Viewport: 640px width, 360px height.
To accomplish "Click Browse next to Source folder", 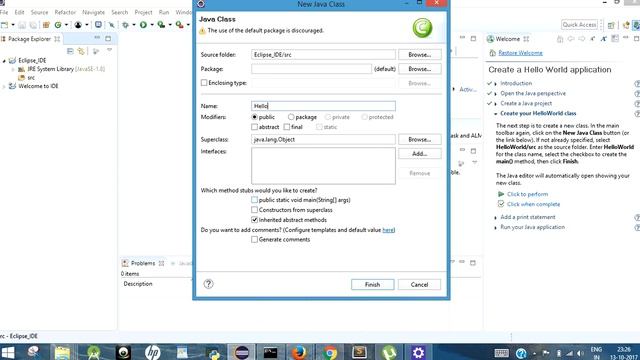I will coord(420,54).
